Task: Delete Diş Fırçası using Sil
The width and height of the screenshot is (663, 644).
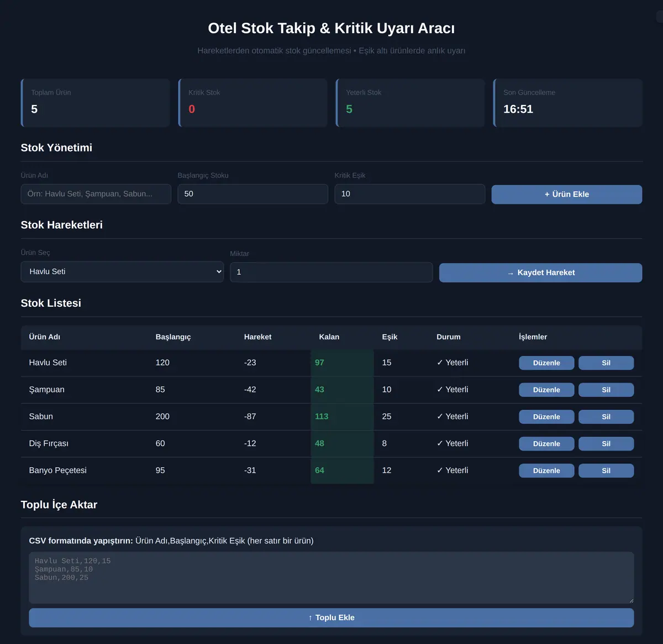Action: click(606, 444)
